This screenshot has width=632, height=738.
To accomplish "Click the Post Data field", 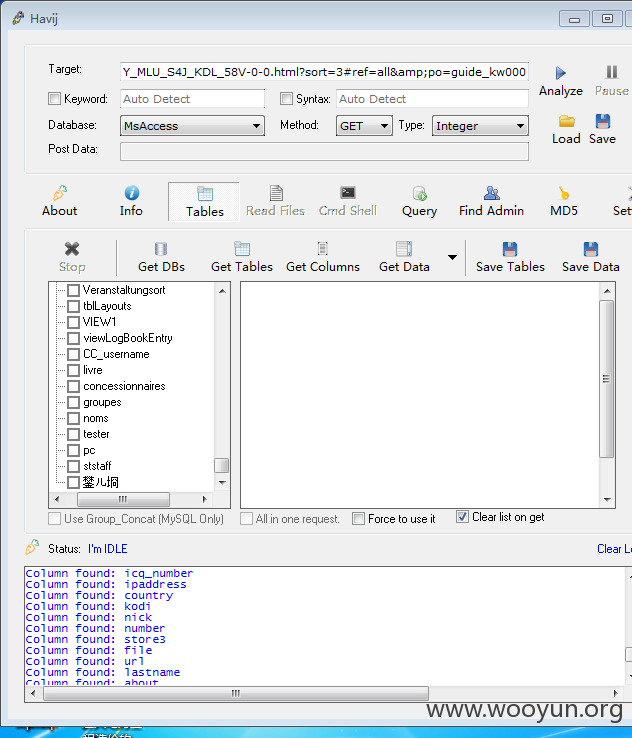I will pyautogui.click(x=324, y=152).
